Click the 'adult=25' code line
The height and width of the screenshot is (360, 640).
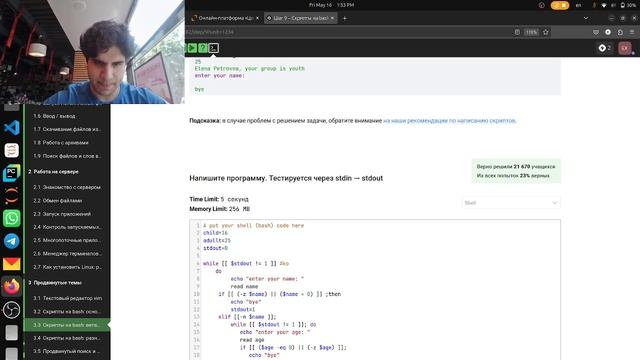click(217, 240)
